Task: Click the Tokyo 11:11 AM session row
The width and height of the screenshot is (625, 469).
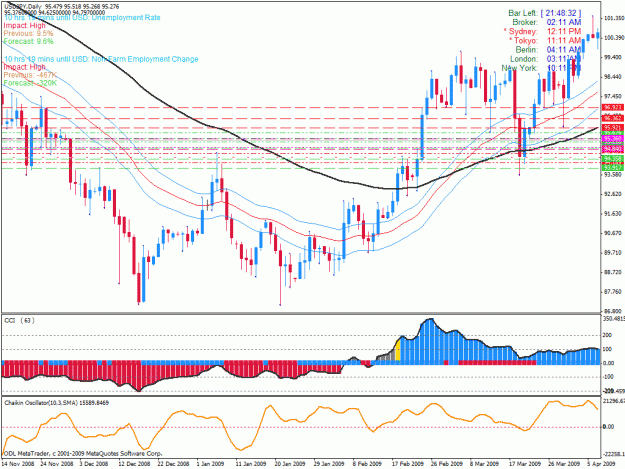Action: (545, 41)
